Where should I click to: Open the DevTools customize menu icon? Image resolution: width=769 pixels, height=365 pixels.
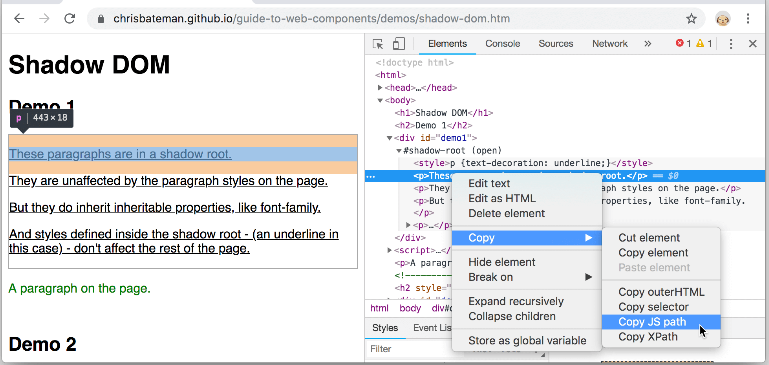[x=731, y=44]
